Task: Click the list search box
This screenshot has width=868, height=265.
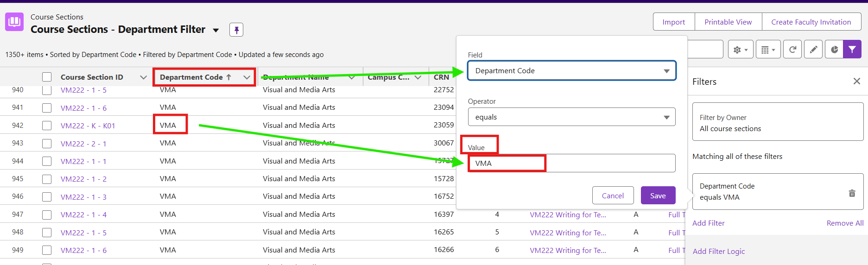Action: [705, 50]
